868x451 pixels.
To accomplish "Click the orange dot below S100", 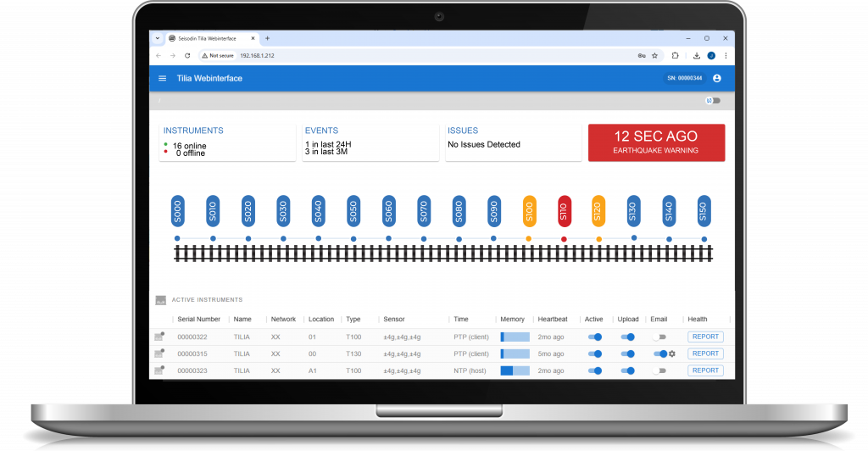I will 529,238.
